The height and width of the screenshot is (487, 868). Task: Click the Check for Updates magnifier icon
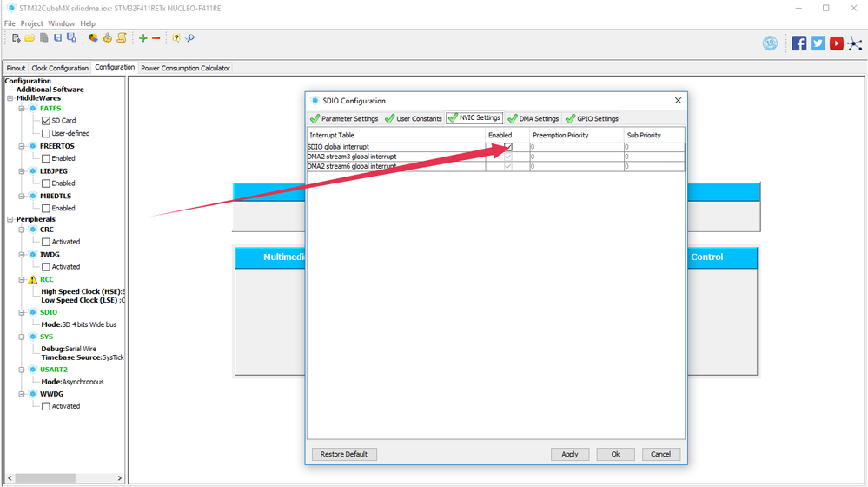point(190,37)
